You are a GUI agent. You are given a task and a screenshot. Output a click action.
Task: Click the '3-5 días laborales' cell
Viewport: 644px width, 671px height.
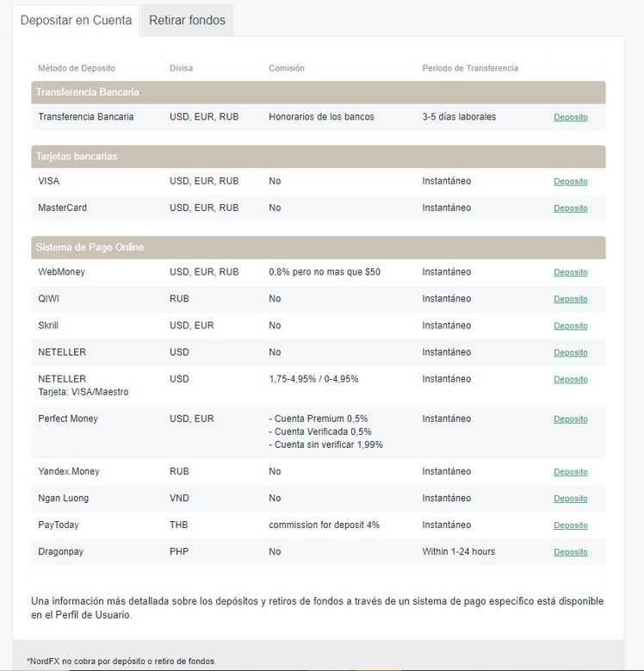coord(459,117)
